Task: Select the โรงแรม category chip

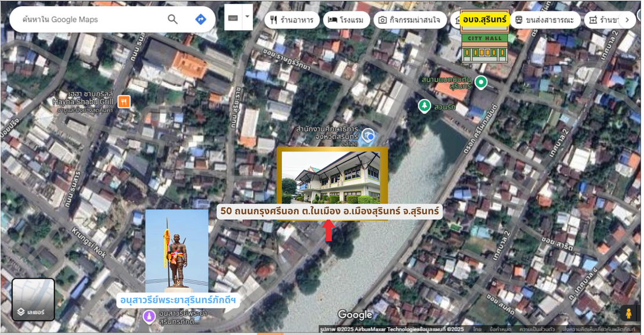Action: [346, 20]
